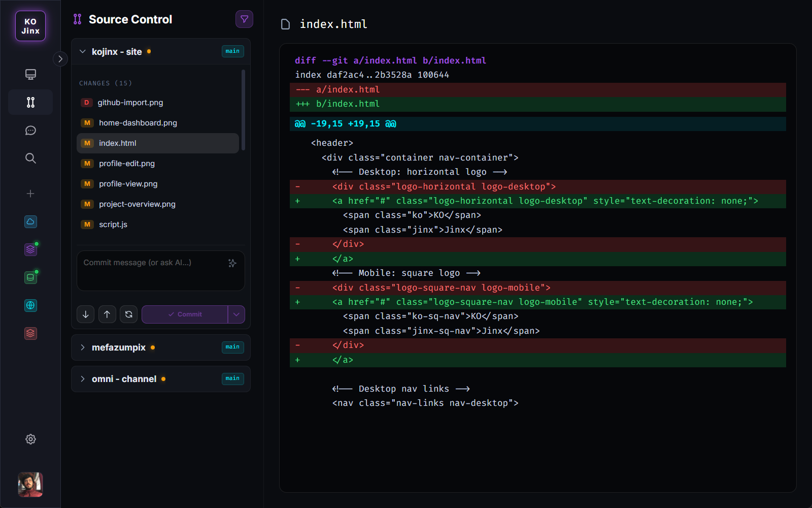This screenshot has width=812, height=508.
Task: Click the removed logo-square-nav div line
Action: [x=538, y=288]
